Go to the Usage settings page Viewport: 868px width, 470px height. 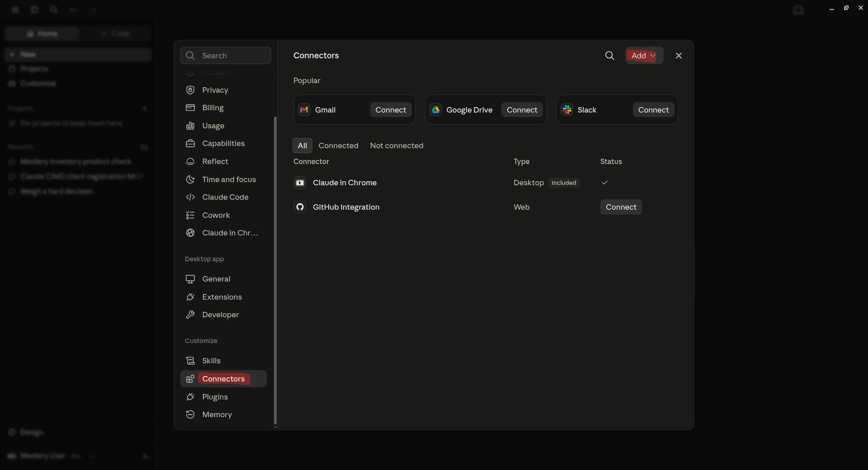click(223, 126)
